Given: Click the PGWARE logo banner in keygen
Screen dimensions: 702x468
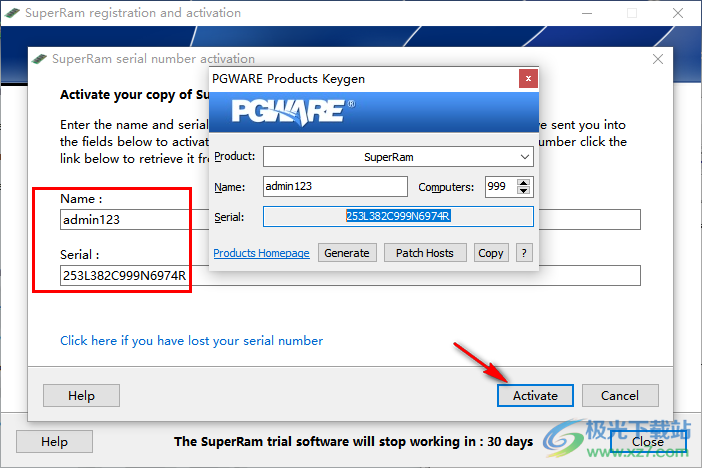Looking at the screenshot, I should (374, 112).
